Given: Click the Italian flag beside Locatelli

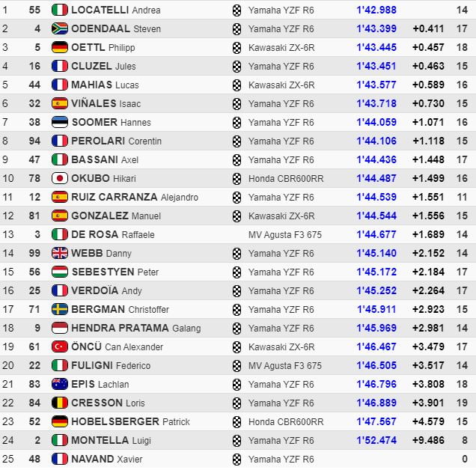Looking at the screenshot, I should click(x=59, y=10).
